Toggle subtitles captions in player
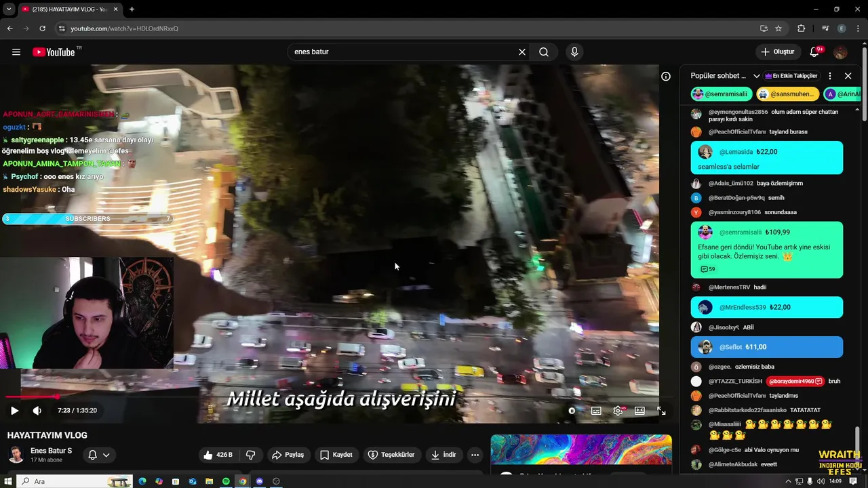868x488 pixels. click(596, 411)
